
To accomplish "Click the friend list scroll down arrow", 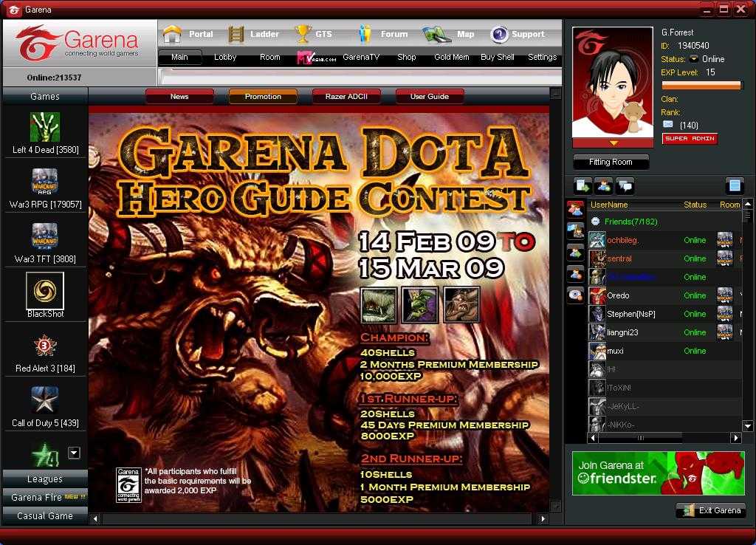I will pyautogui.click(x=748, y=426).
